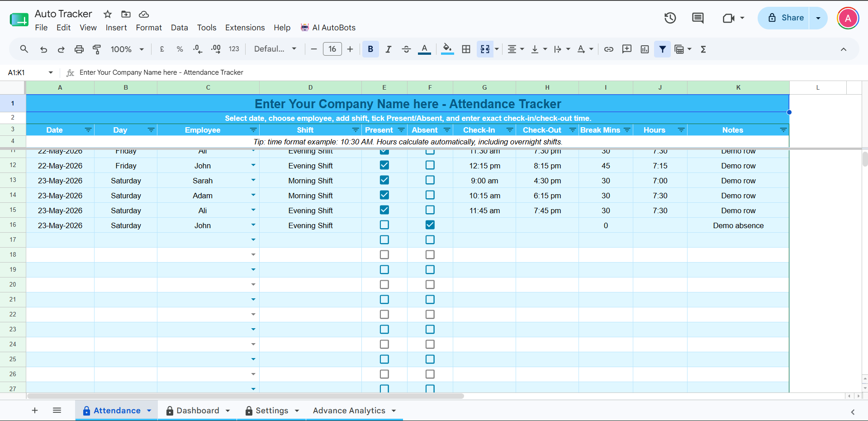Open the functions sigma menu

[703, 49]
